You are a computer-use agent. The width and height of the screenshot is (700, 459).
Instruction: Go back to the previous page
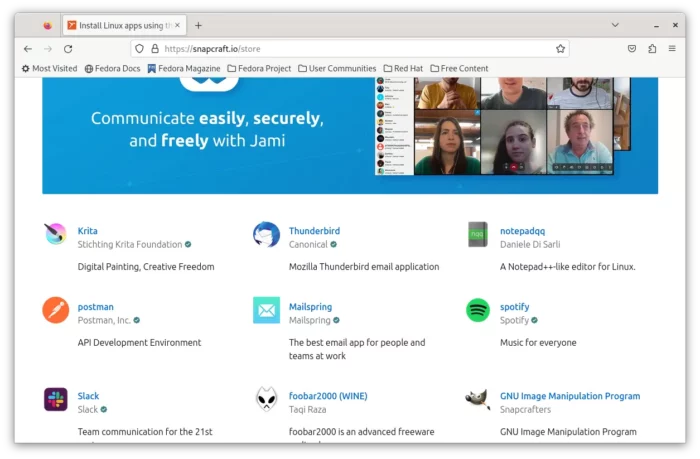tap(28, 49)
